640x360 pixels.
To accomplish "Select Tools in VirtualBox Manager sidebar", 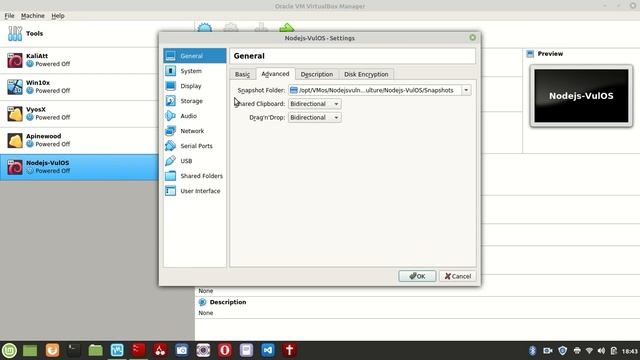I will tap(80, 33).
